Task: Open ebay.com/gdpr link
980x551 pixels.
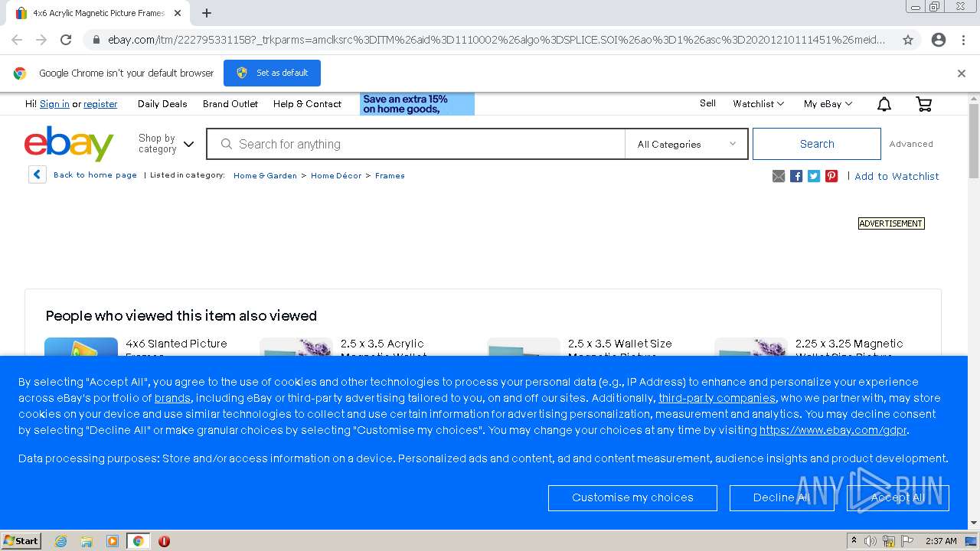Action: click(x=833, y=430)
